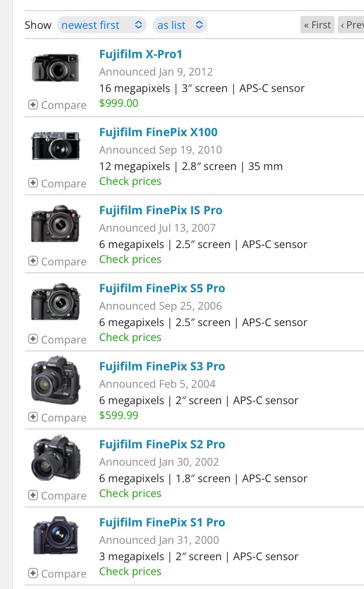Open the Fujifilm FinePix S1 Pro title link

[x=162, y=522]
